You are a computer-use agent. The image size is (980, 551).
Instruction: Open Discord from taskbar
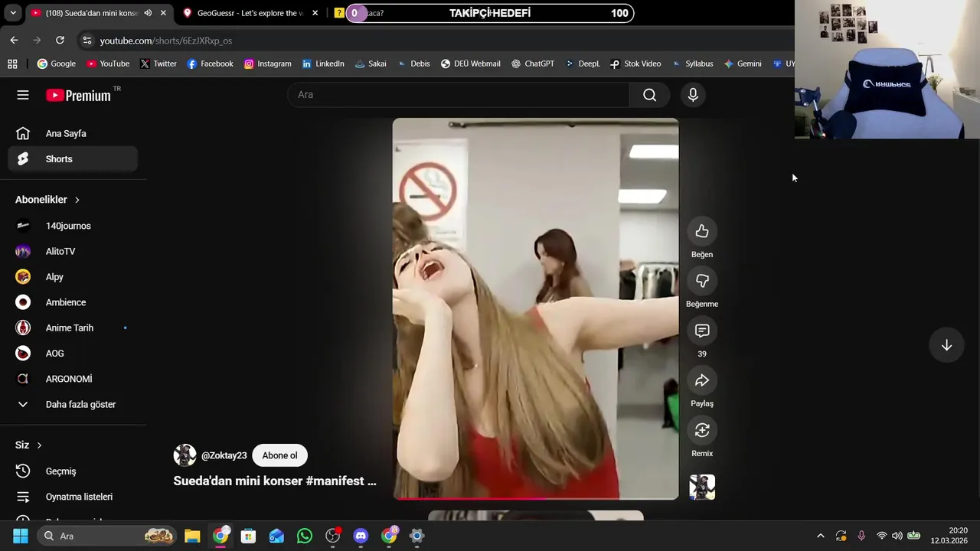pos(361,536)
